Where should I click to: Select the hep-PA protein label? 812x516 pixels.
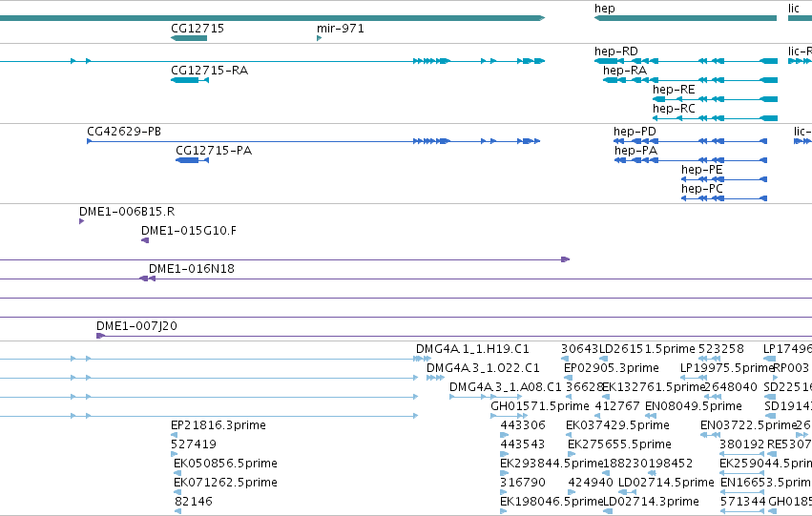pyautogui.click(x=635, y=151)
